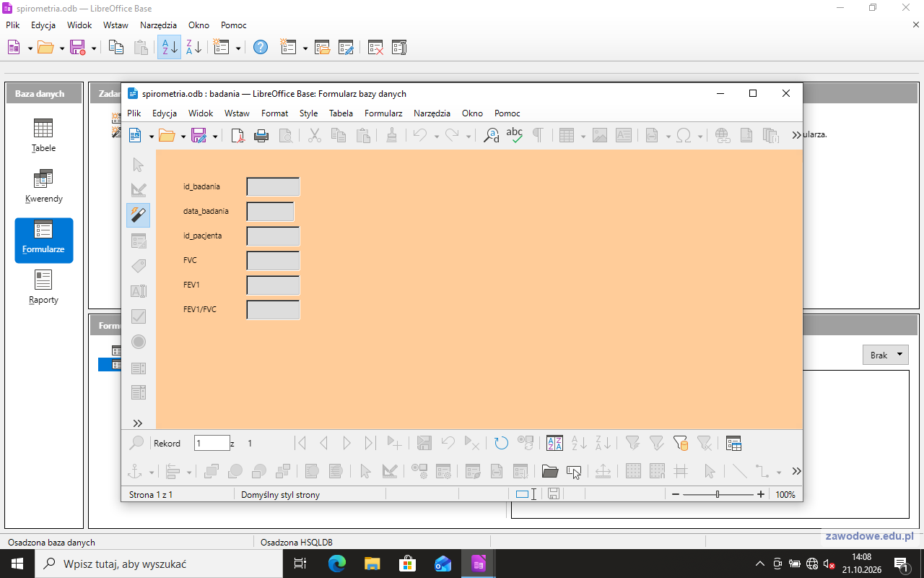
Task: Expand New document arrow in form toolbar
Action: click(x=151, y=136)
